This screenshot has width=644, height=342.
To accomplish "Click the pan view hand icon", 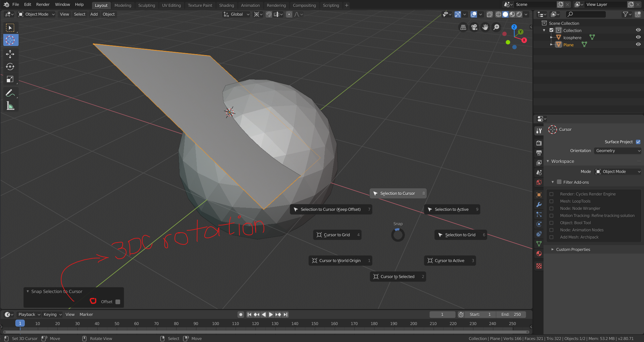I will click(485, 27).
